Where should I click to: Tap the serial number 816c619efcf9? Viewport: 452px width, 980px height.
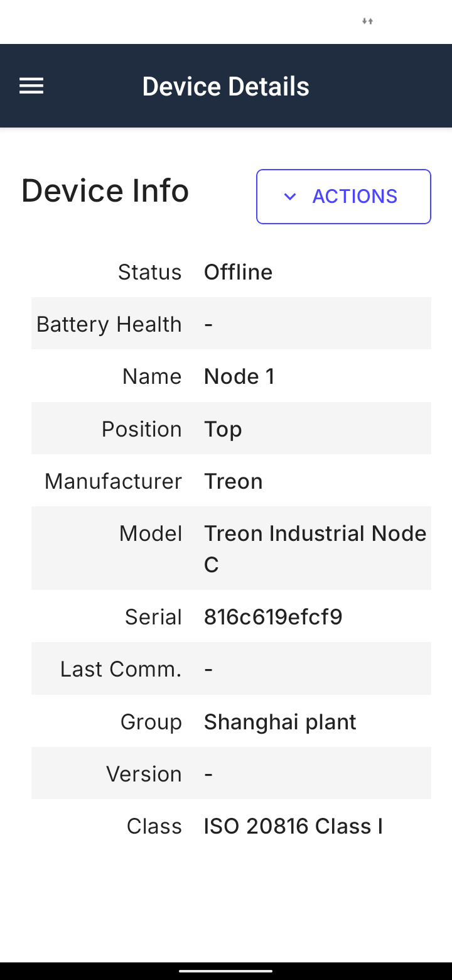click(x=273, y=617)
